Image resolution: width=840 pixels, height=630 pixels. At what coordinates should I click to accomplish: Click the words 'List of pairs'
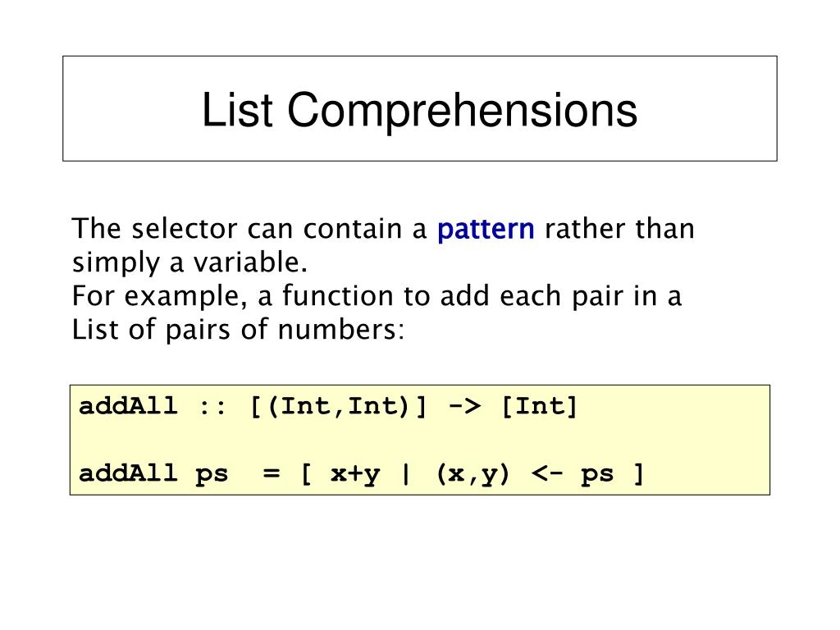152,330
